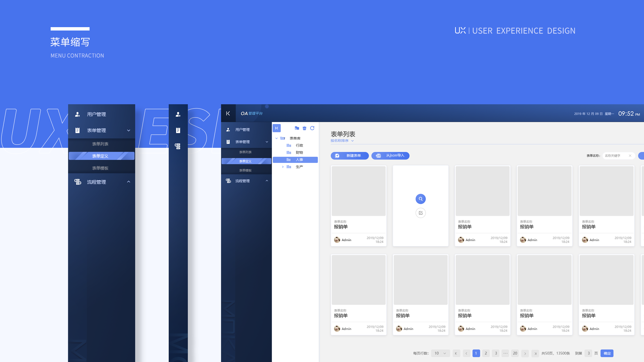Click the magnifier preview icon on hovered card
Screen dimensions: 644x362
(421, 199)
